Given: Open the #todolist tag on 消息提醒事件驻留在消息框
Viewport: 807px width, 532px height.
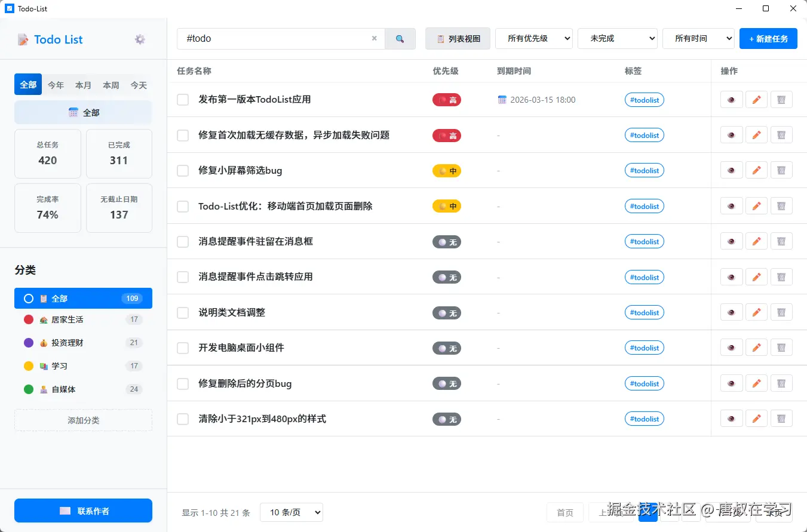Looking at the screenshot, I should tap(644, 241).
